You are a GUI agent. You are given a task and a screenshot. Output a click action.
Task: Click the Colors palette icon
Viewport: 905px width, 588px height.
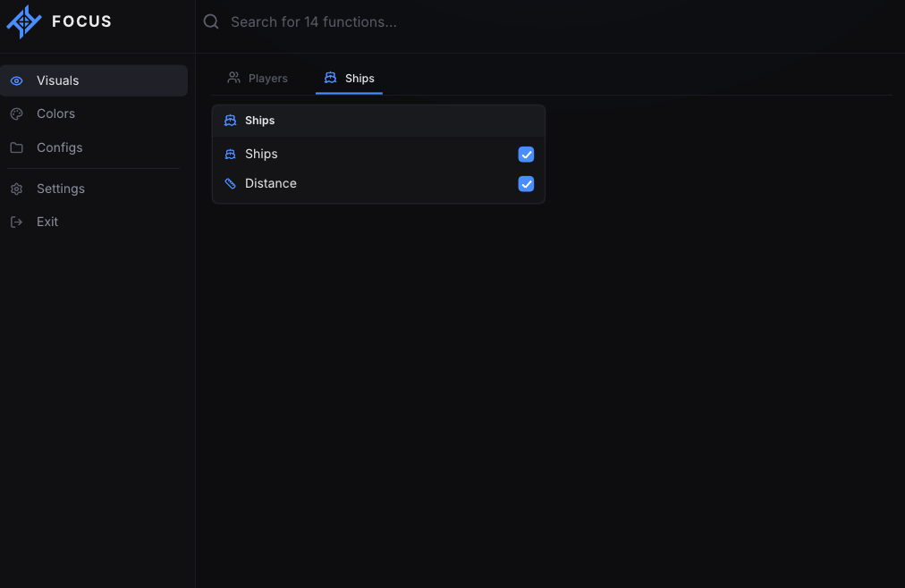point(17,114)
